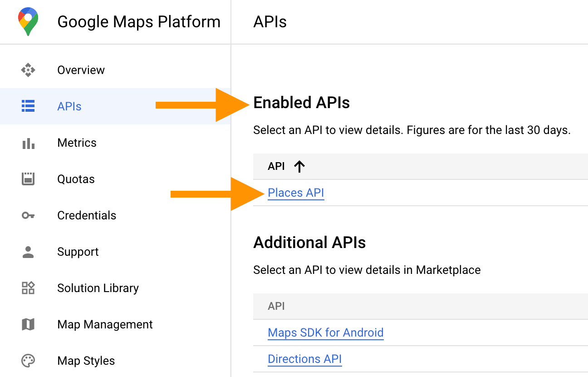This screenshot has width=588, height=377.
Task: Toggle sort arrow beside the API header
Action: point(299,167)
